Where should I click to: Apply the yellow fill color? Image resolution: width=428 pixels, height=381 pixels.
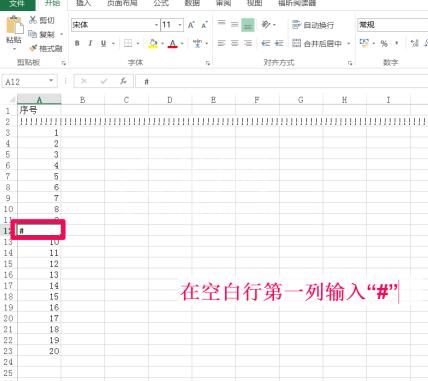point(153,44)
